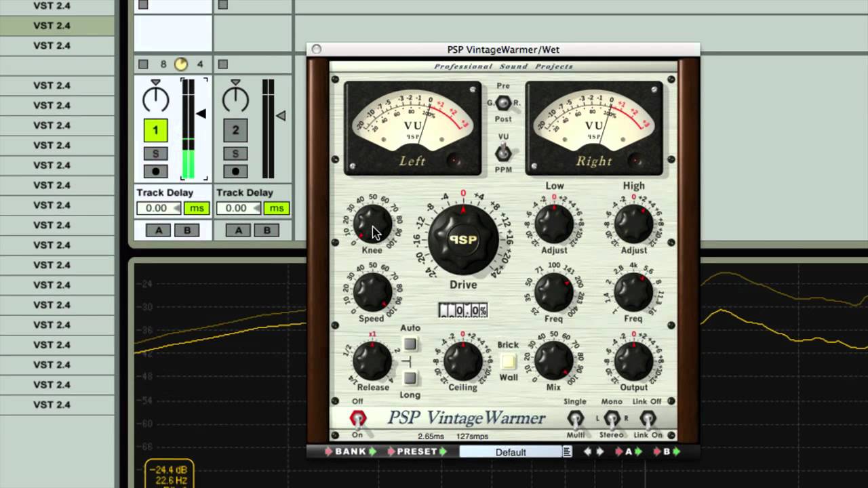868x488 pixels.
Task: Click the white left arrow after the preset list
Action: (588, 451)
